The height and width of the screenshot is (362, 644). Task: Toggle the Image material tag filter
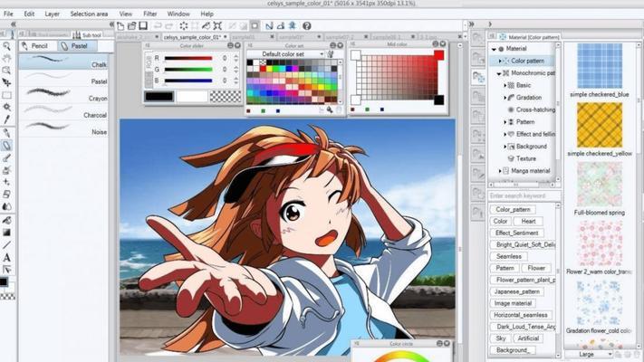point(513,303)
